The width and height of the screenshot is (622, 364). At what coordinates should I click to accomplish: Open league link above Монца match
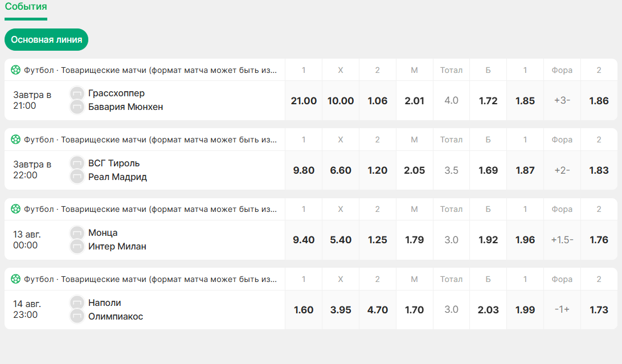(x=150, y=209)
